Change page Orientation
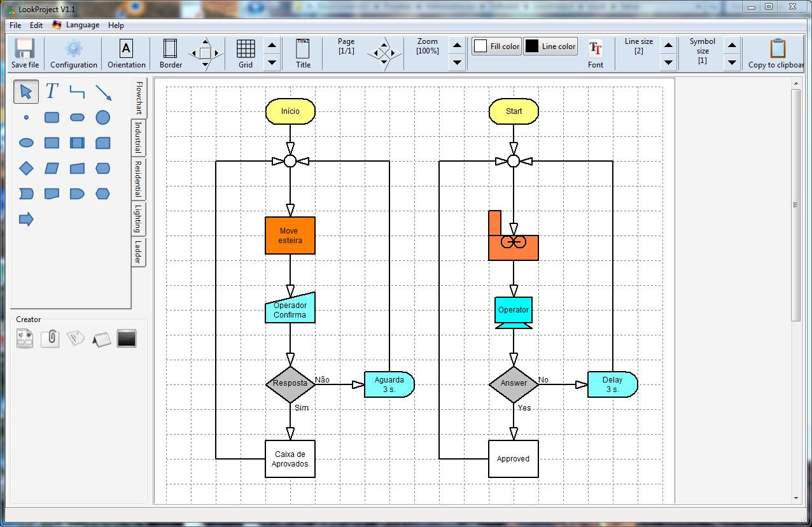This screenshot has width=812, height=527. coord(126,54)
